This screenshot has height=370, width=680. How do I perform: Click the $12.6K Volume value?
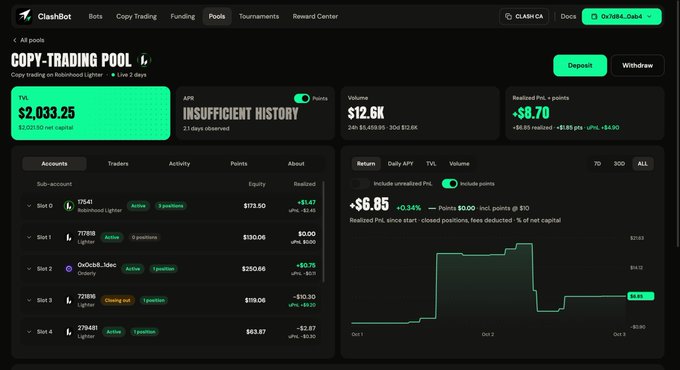point(366,113)
